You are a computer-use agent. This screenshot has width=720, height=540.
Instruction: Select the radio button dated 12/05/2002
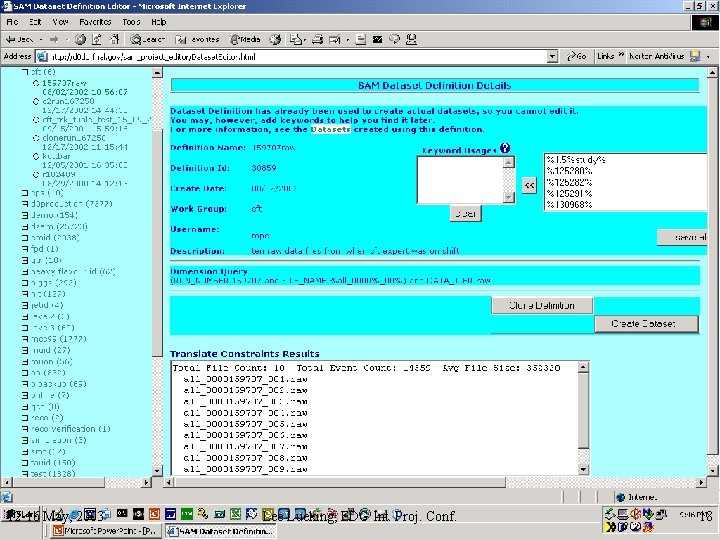[x=36, y=156]
